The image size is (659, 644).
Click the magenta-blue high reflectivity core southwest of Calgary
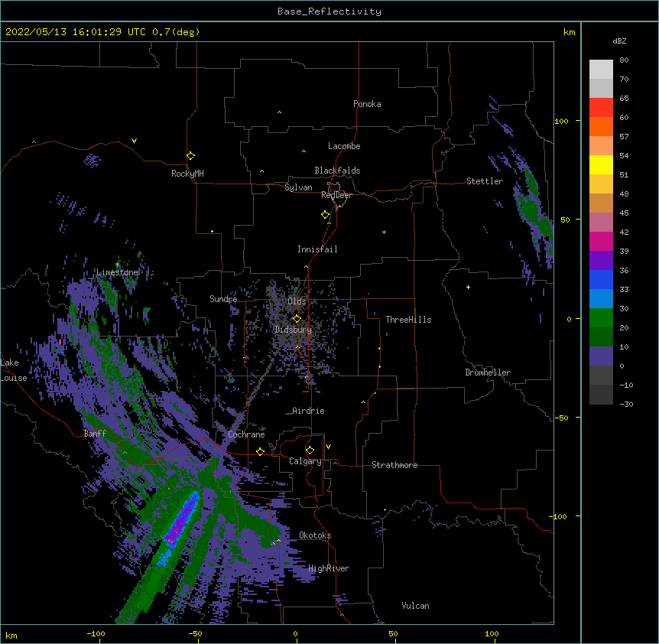click(x=181, y=522)
